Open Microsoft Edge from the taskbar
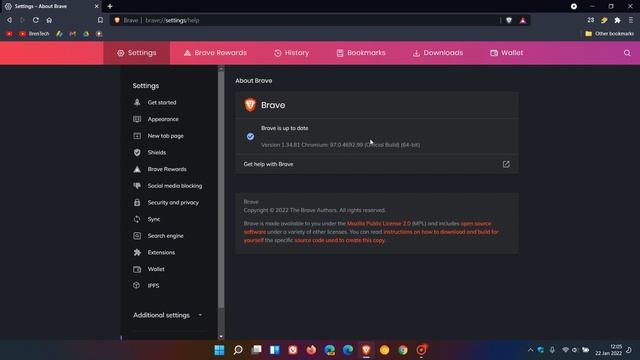This screenshot has height=360, width=640. [x=348, y=350]
